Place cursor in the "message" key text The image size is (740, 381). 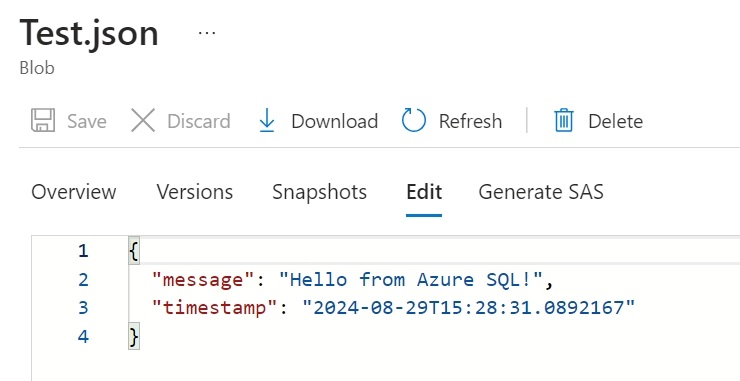pos(203,280)
